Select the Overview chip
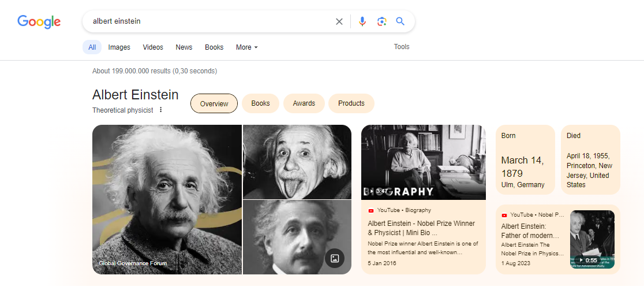This screenshot has width=644, height=290. pyautogui.click(x=214, y=103)
